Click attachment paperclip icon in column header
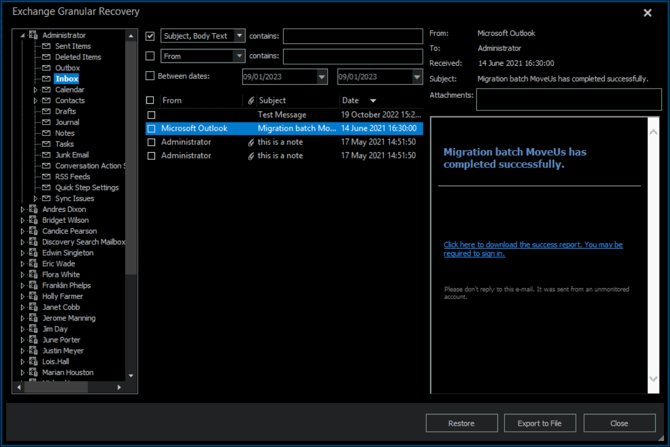 click(251, 101)
